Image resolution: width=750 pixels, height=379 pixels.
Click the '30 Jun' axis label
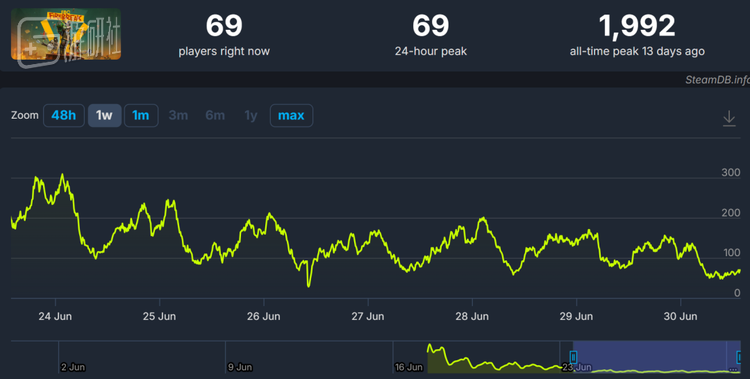680,316
